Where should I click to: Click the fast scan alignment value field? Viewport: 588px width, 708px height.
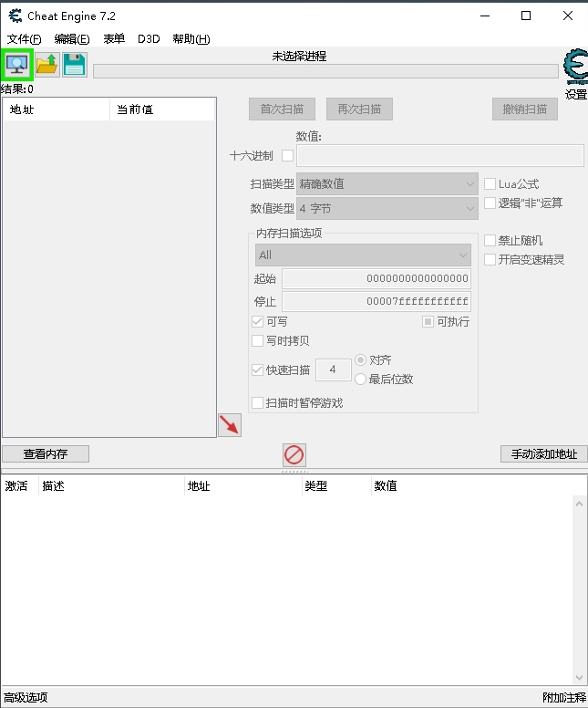point(333,370)
